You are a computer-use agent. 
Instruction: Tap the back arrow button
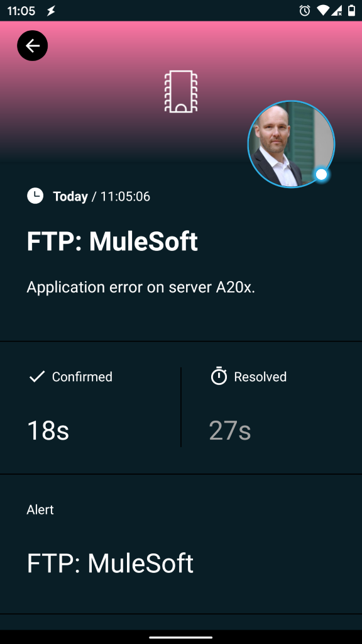pos(33,45)
